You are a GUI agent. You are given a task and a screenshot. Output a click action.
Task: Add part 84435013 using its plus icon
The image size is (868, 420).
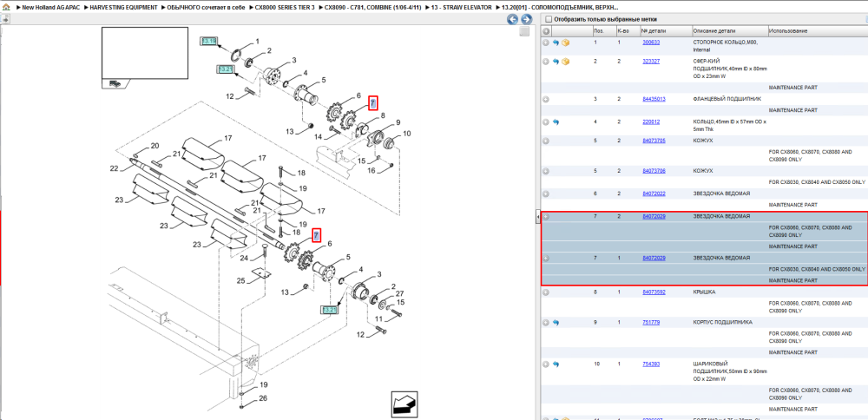coord(546,99)
